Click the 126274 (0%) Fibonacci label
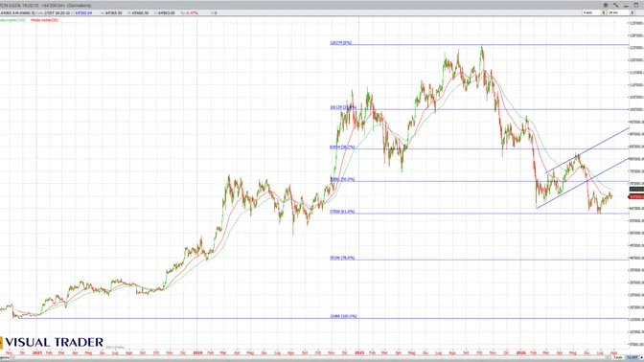This screenshot has width=644, height=362. [x=340, y=43]
